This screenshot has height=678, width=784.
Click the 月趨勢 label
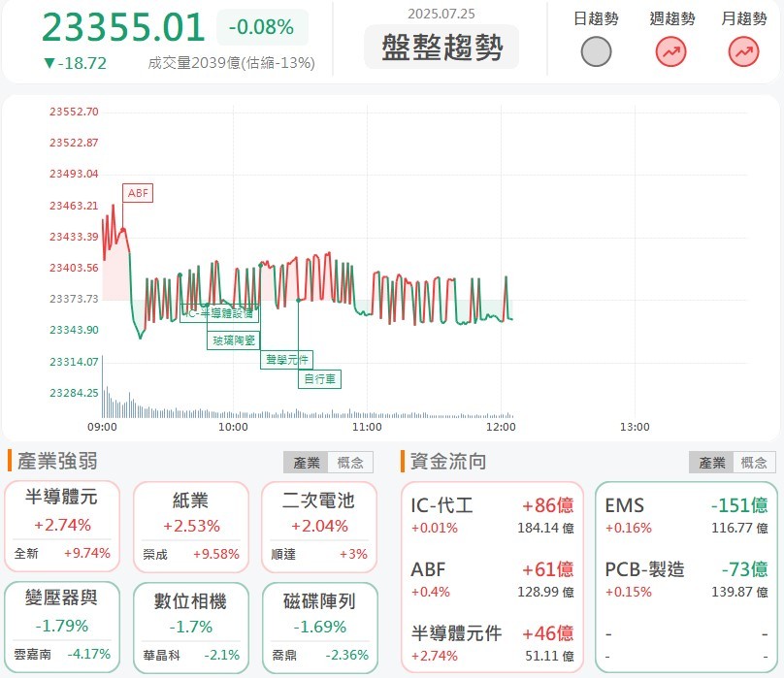(x=744, y=18)
